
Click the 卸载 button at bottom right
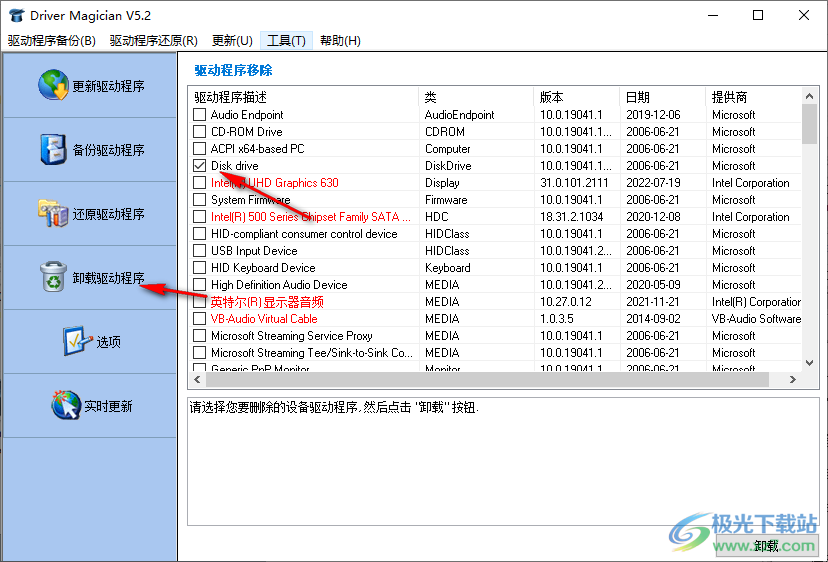(x=767, y=546)
